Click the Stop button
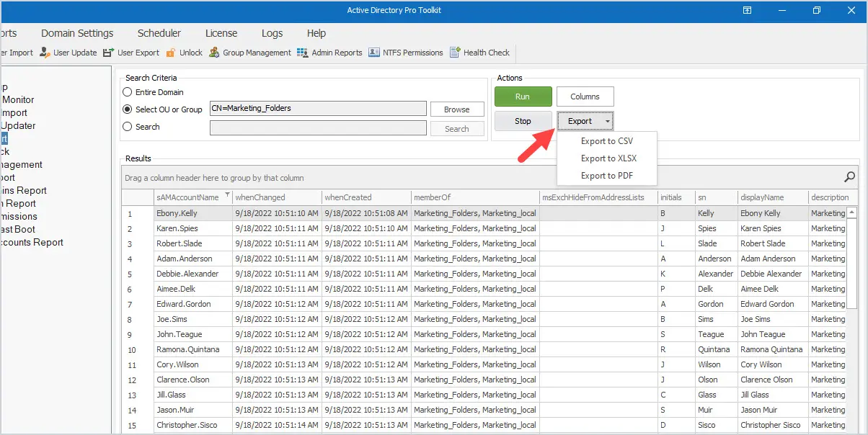Viewport: 868px width, 435px height. tap(523, 121)
